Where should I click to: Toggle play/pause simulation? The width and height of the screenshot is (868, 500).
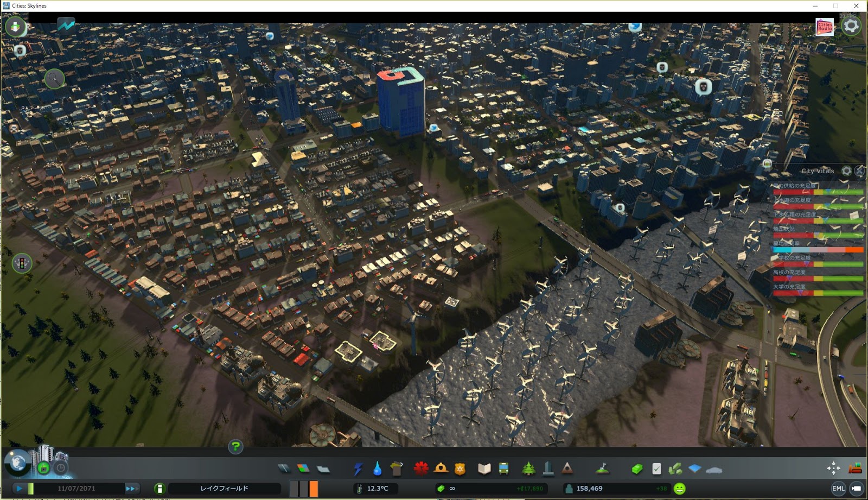coord(20,489)
